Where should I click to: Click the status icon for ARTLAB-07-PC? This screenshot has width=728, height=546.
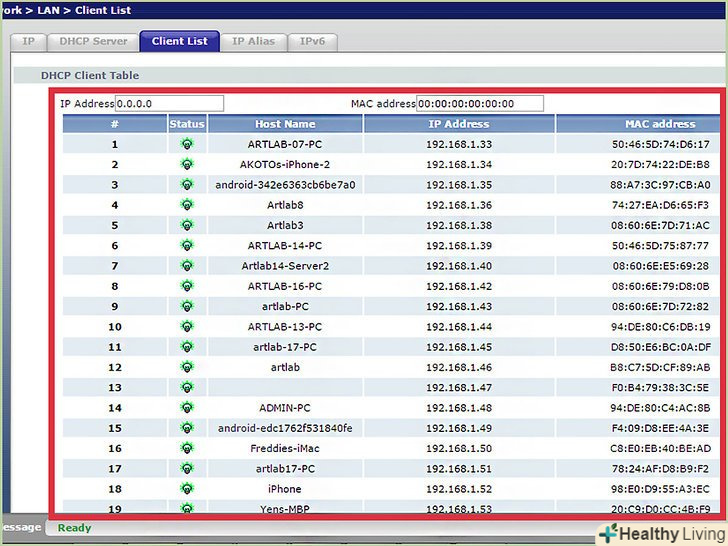pyautogui.click(x=186, y=144)
